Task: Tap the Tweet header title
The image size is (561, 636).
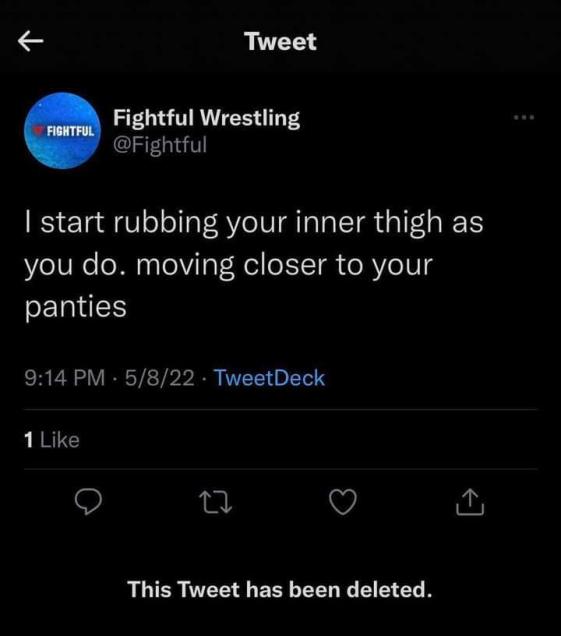Action: pos(280,41)
